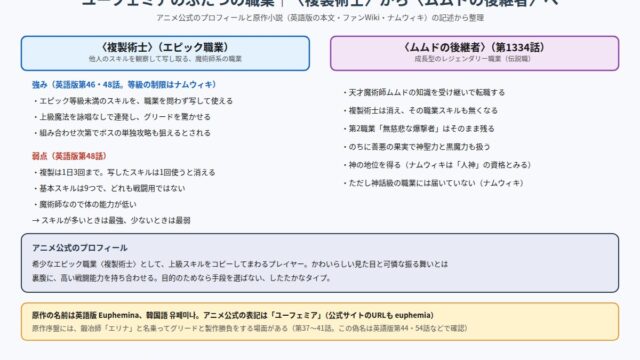Click the bullet '複製術士は消え、その職業スキルも無くなる'

tap(420, 110)
